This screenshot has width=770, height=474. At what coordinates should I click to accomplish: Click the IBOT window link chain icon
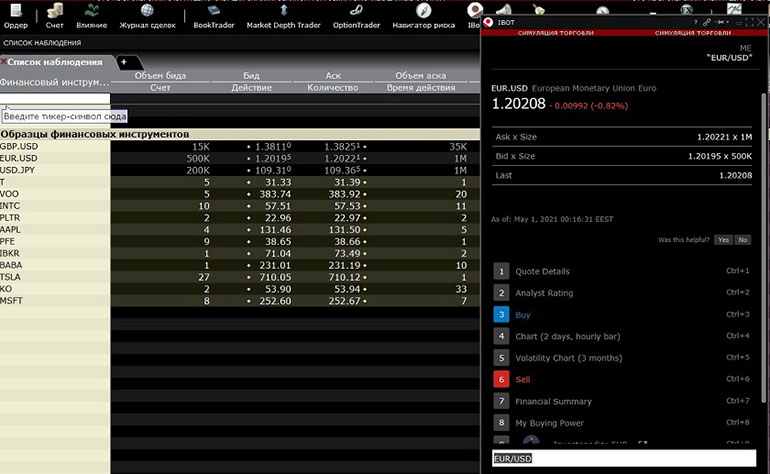pyautogui.click(x=707, y=22)
